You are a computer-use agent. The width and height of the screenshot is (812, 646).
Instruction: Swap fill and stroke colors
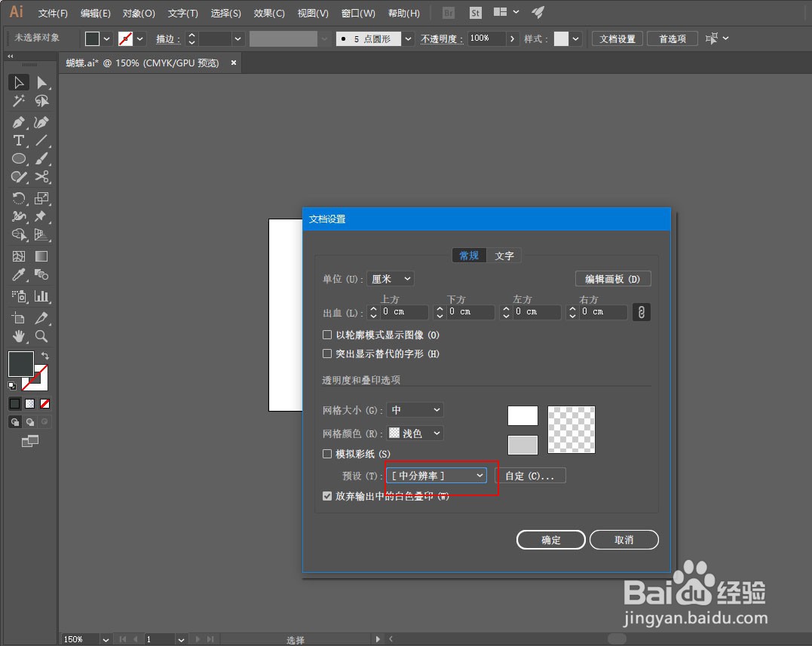[45, 356]
